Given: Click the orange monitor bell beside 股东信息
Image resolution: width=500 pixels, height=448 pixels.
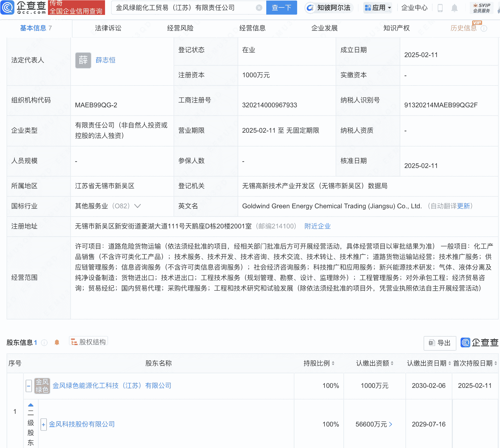Looking at the screenshot, I should [x=57, y=342].
